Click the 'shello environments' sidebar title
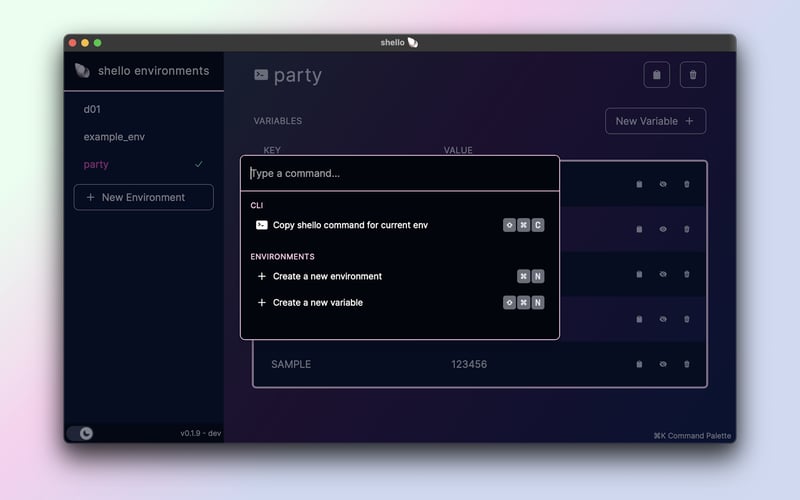 pyautogui.click(x=154, y=70)
